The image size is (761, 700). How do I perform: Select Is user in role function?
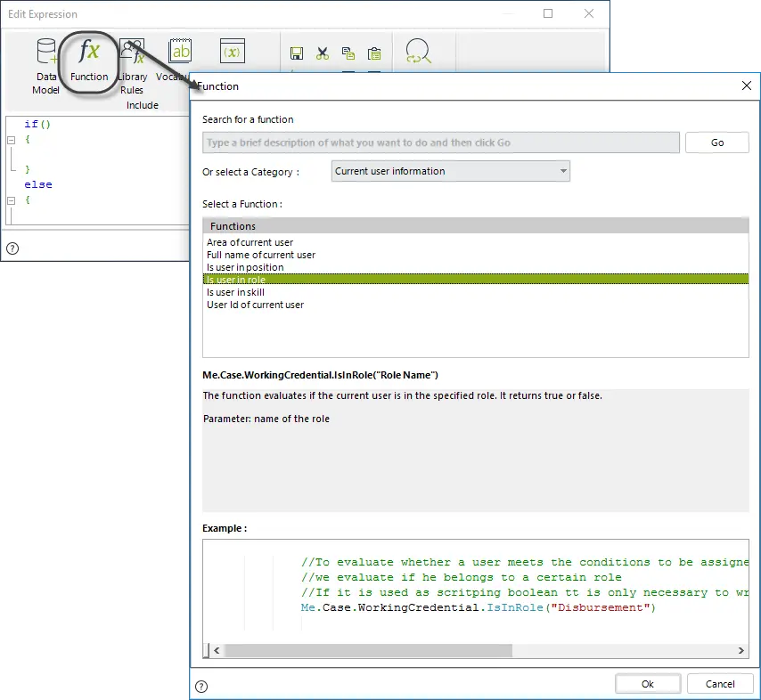pos(476,280)
